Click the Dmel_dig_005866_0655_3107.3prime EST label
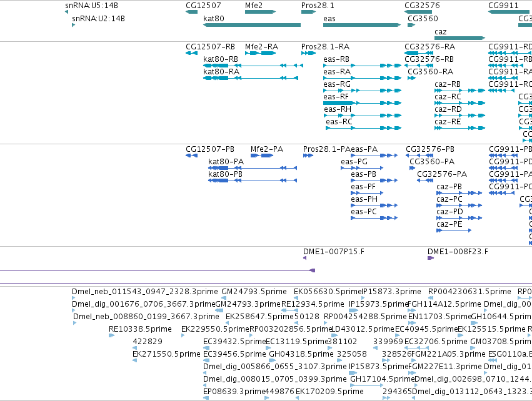532x401 pixels. (275, 367)
